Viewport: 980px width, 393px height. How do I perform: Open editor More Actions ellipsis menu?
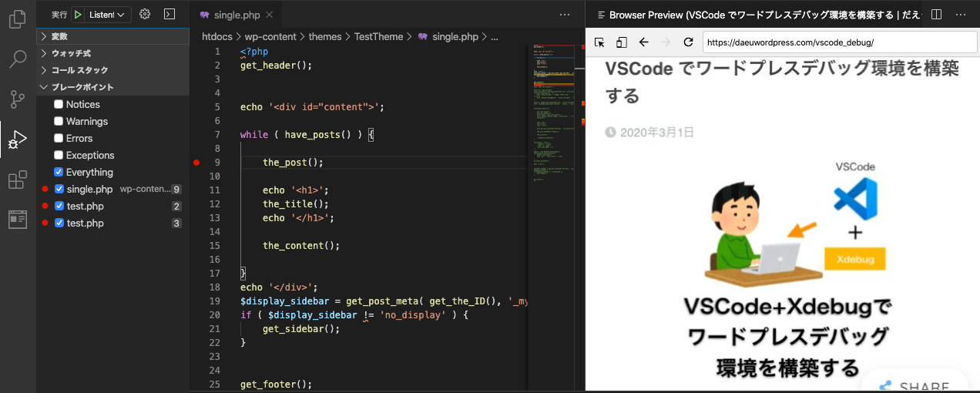(565, 15)
